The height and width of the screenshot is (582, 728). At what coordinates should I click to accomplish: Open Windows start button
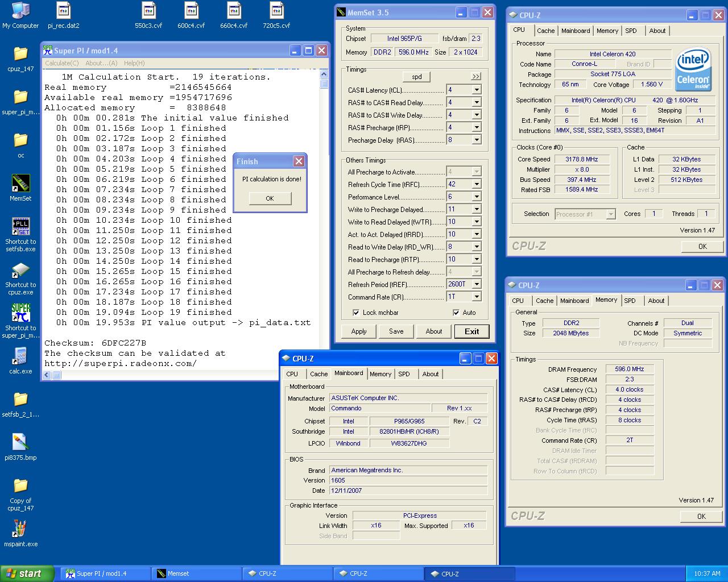click(x=27, y=573)
